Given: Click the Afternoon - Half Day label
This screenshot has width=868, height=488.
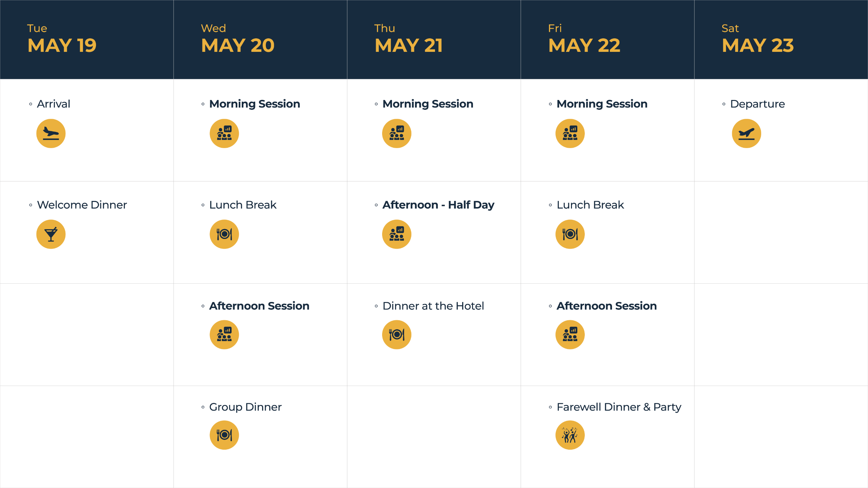Looking at the screenshot, I should [x=438, y=205].
